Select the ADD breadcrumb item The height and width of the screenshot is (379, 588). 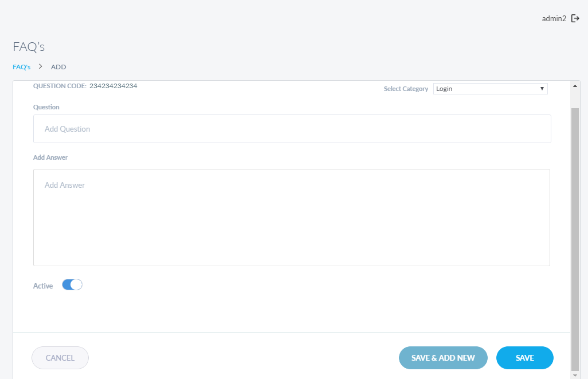(58, 67)
